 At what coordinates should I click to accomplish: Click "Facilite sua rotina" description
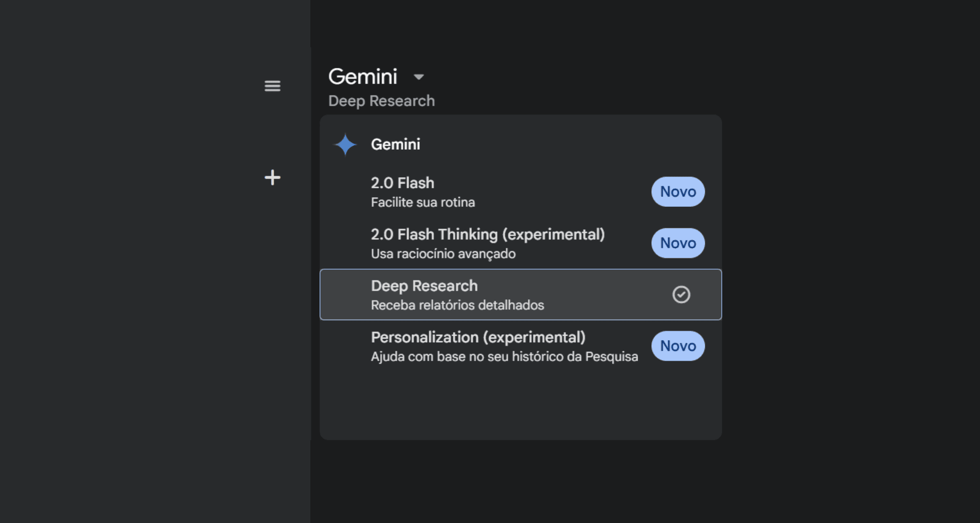[423, 203]
